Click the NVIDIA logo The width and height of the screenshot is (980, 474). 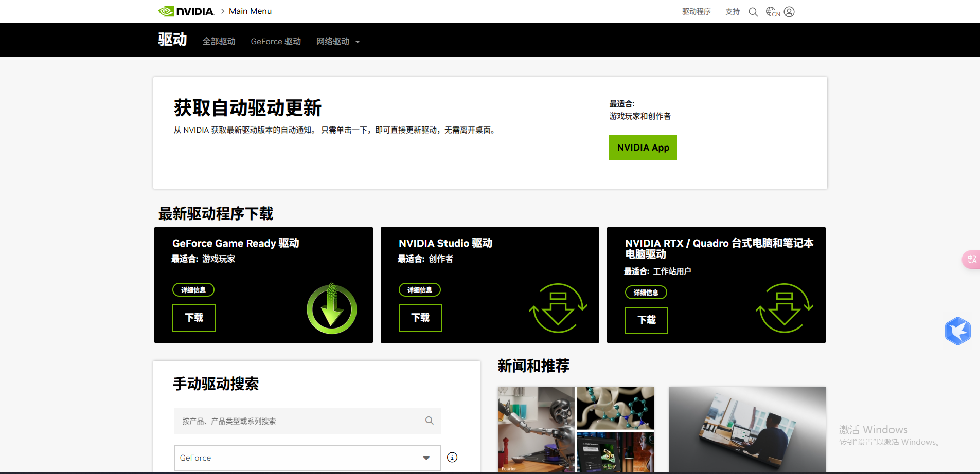pyautogui.click(x=186, y=11)
